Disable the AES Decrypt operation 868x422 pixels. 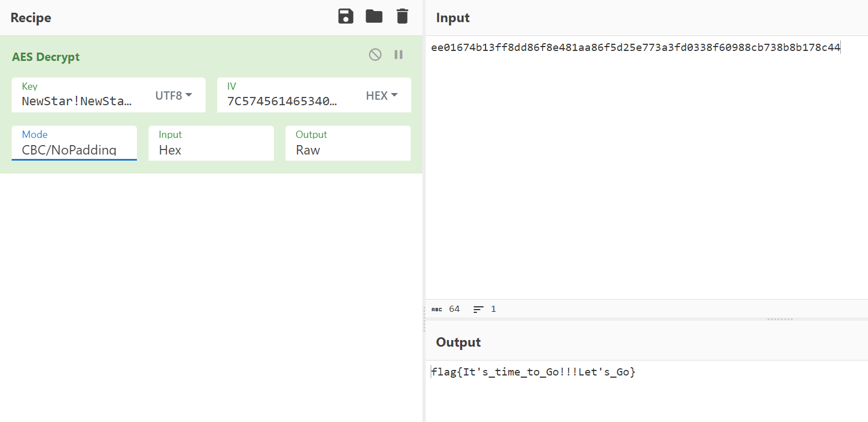click(375, 54)
